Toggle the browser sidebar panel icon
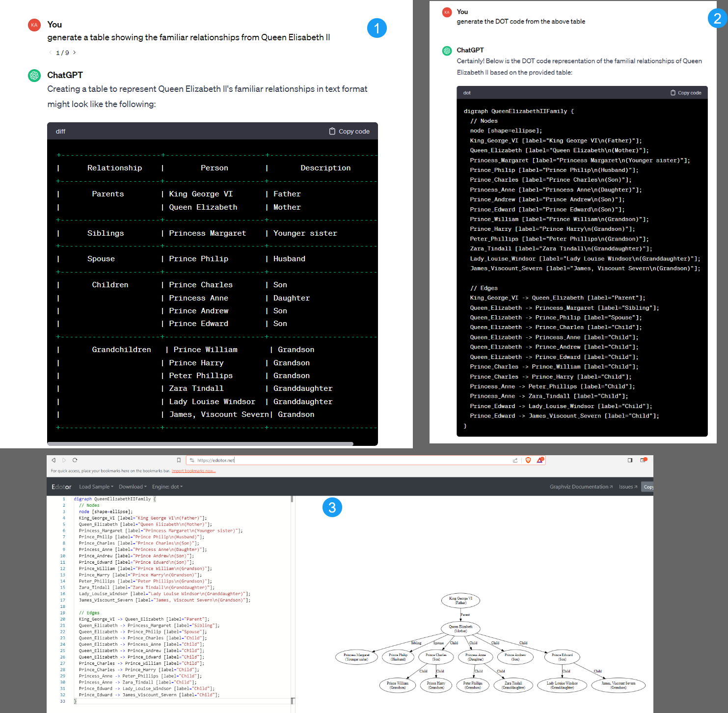This screenshot has height=713, width=728. click(630, 460)
